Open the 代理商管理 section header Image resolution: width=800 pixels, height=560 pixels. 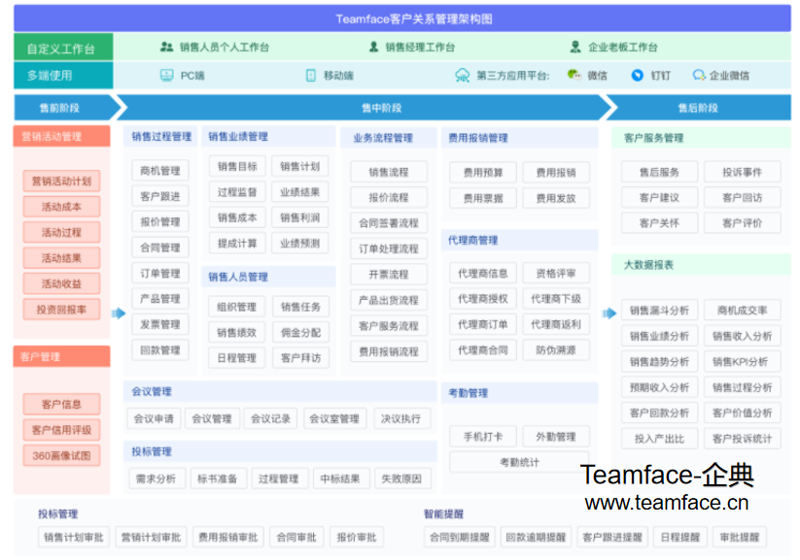pos(519,240)
